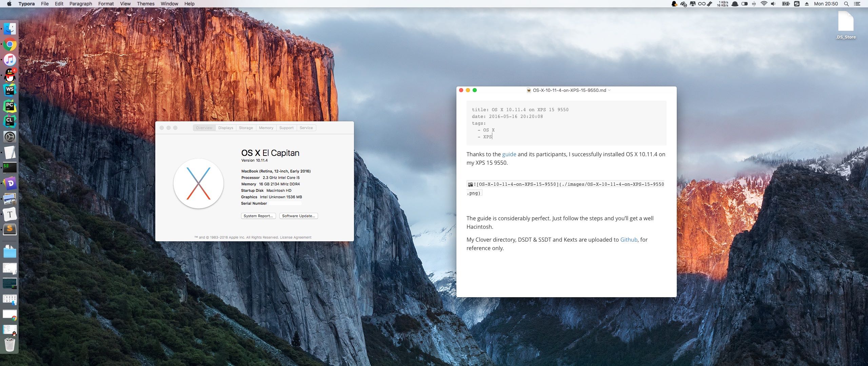
Task: Click the volume icon in menu bar
Action: [773, 4]
